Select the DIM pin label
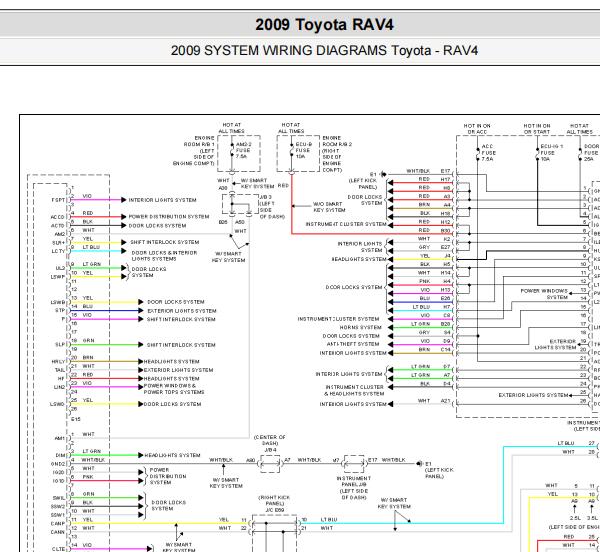The width and height of the screenshot is (600, 552). coord(60,455)
